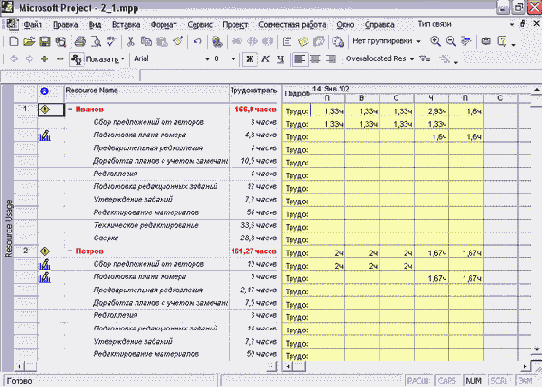Click the Go To Selected Task icon

click(x=466, y=41)
